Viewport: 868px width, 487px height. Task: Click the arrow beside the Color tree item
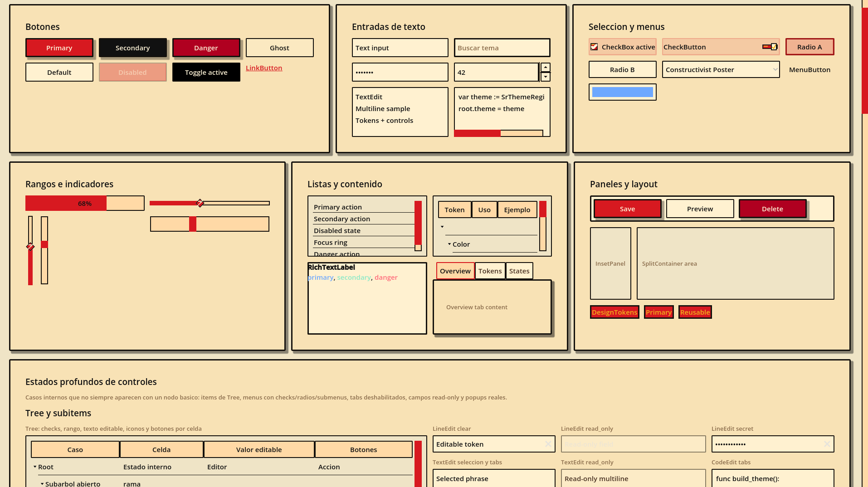point(449,244)
